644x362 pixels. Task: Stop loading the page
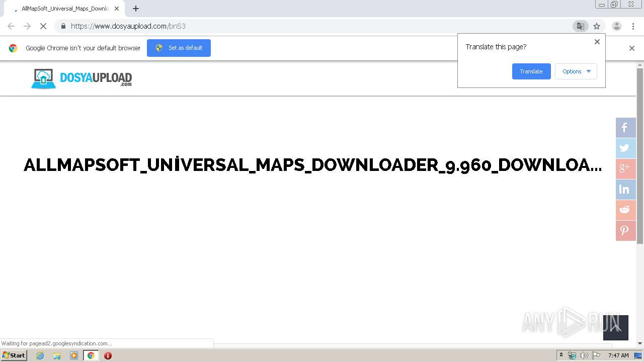(x=43, y=26)
